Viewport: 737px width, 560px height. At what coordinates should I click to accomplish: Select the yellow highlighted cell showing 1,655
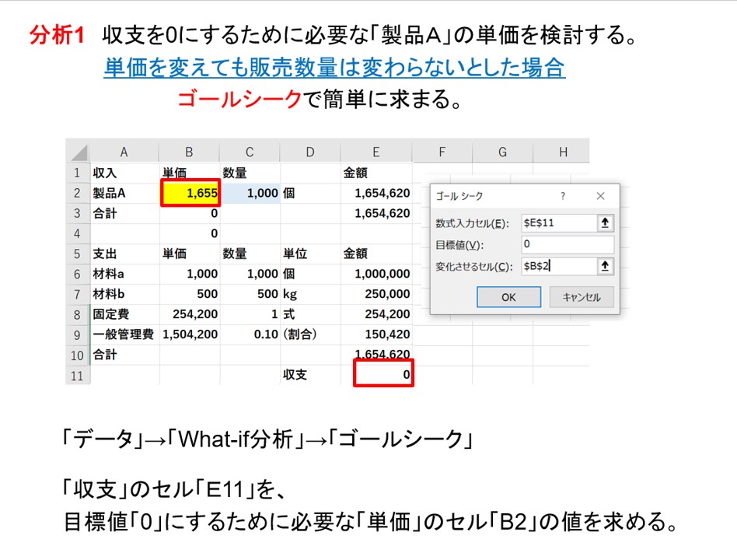click(x=190, y=193)
